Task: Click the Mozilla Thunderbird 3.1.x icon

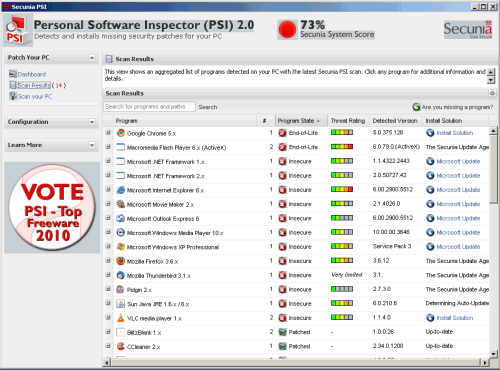Action: [121, 275]
